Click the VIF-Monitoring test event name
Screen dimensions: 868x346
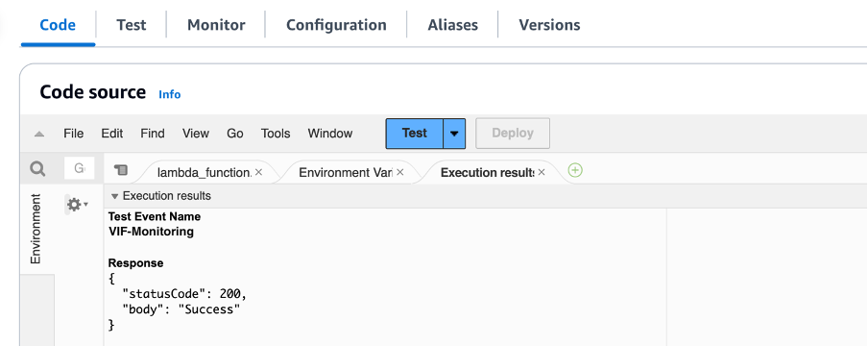[x=151, y=232]
